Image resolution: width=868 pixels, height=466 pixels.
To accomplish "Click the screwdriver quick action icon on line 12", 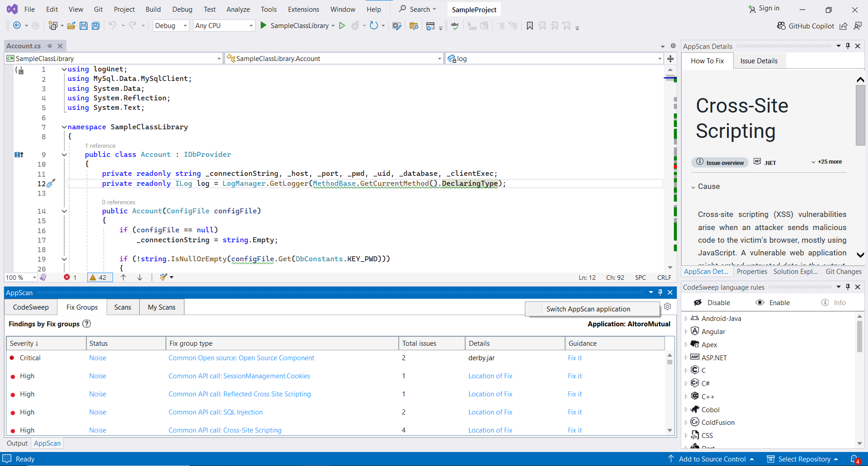I will click(51, 183).
